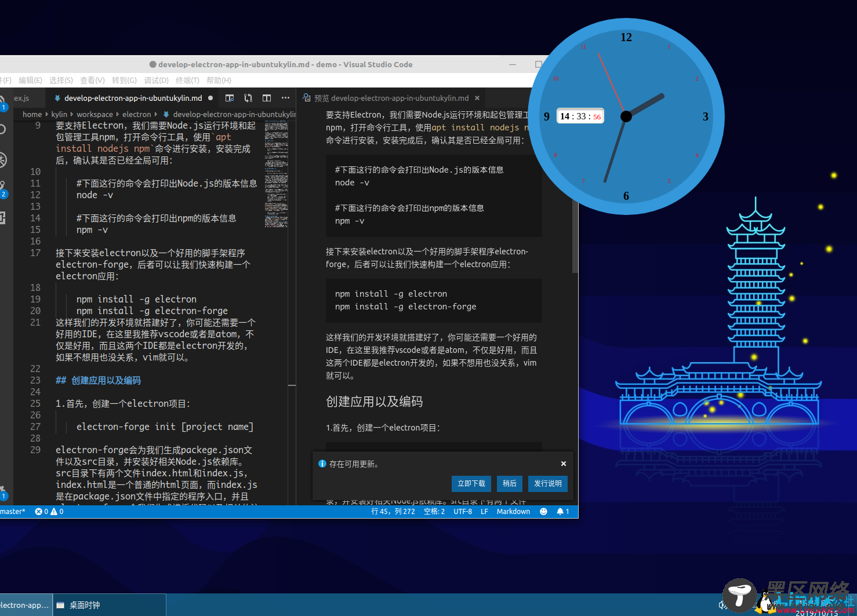Click the feedback smiley in status bar
The height and width of the screenshot is (616, 857).
pos(543,512)
